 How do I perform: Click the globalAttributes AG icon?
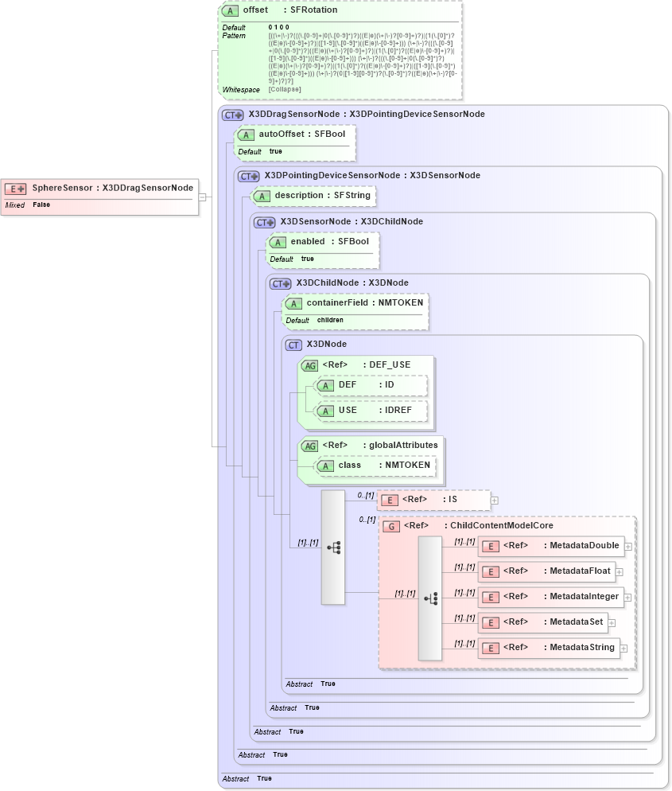click(x=309, y=446)
